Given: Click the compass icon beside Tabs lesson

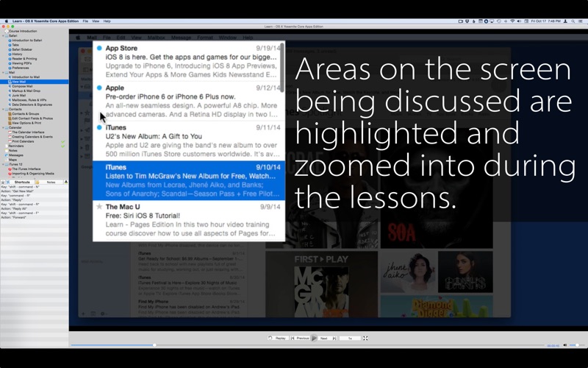Looking at the screenshot, I should pos(10,45).
